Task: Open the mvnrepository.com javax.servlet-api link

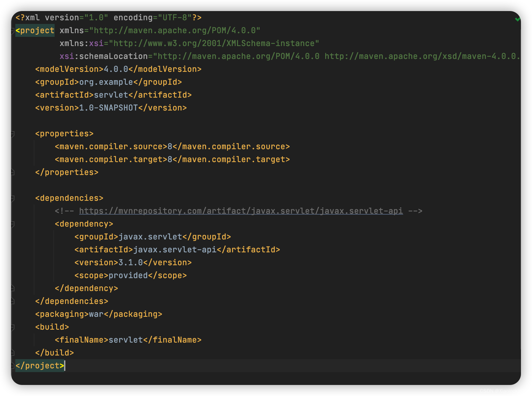Action: click(241, 211)
